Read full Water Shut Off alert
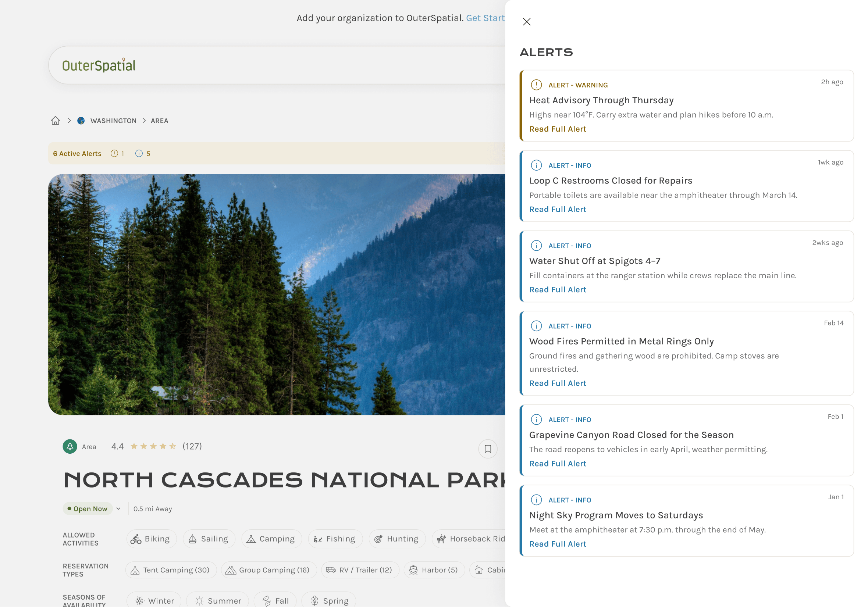Viewport: 868px width, 607px height. click(x=558, y=289)
